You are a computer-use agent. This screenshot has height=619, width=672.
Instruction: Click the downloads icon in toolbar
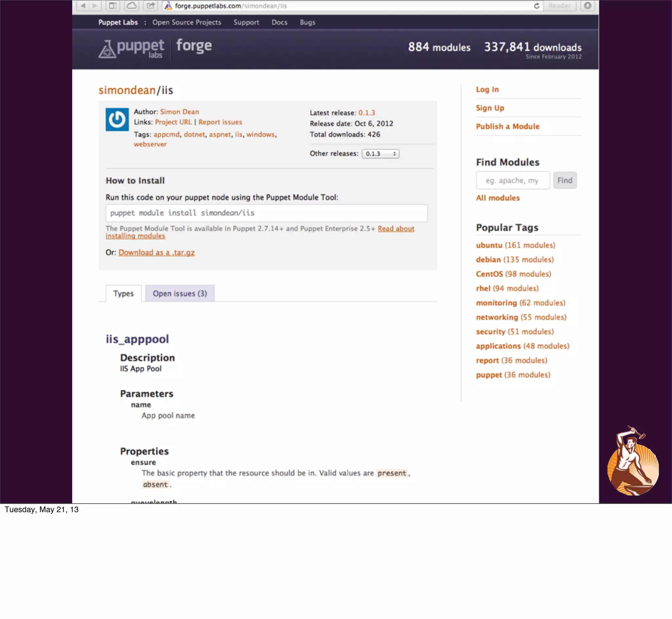(588, 6)
